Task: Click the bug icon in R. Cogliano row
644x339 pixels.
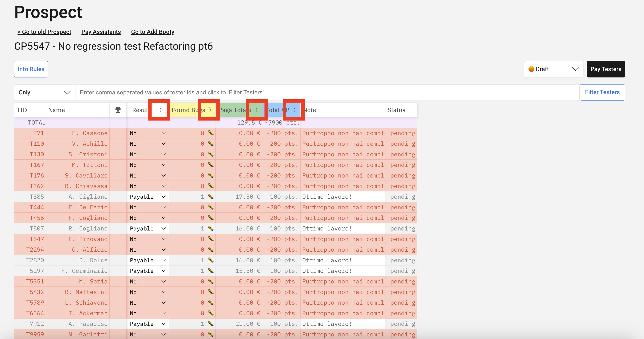Action: click(x=211, y=228)
